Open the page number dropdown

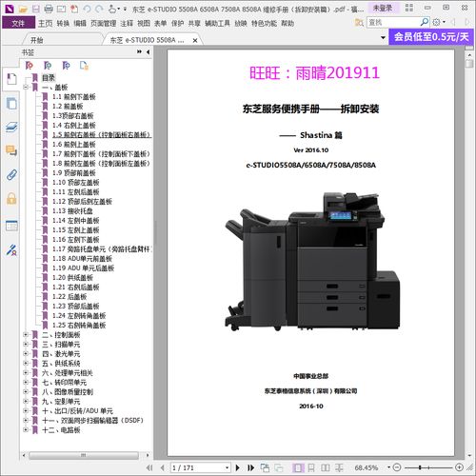(x=227, y=467)
